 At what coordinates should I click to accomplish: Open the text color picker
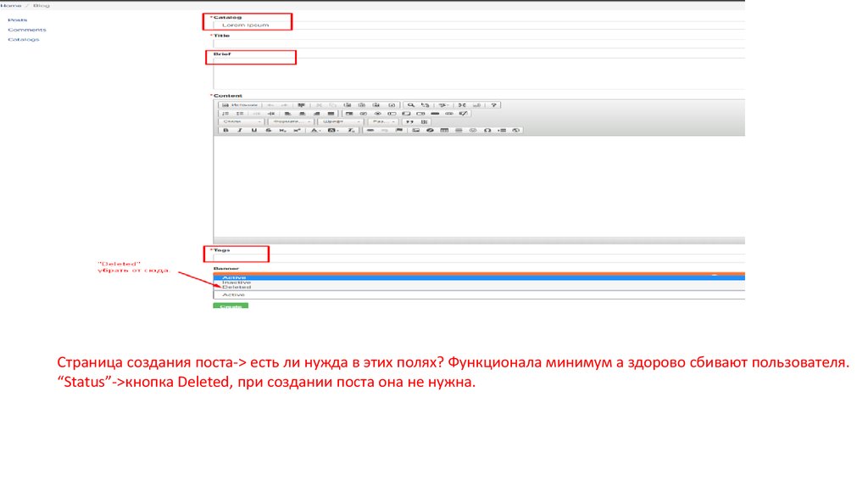pyautogui.click(x=315, y=130)
